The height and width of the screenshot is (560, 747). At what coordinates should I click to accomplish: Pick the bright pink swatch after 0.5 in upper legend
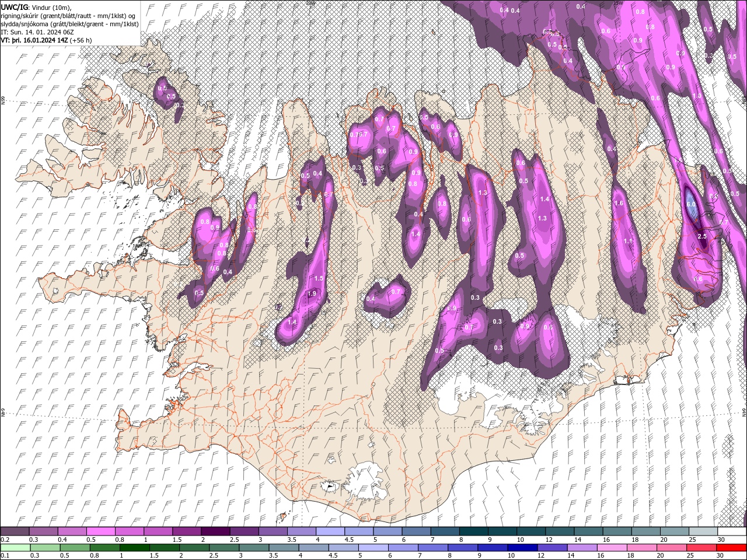pyautogui.click(x=100, y=531)
